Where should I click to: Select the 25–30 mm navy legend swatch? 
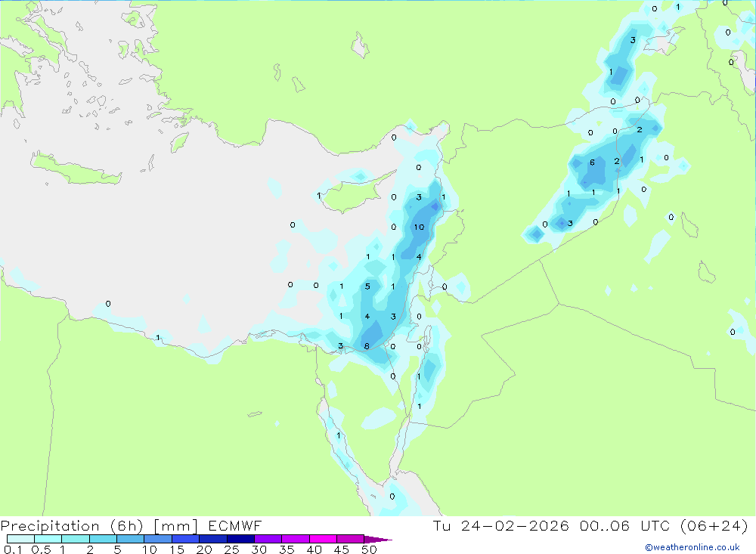click(x=240, y=539)
